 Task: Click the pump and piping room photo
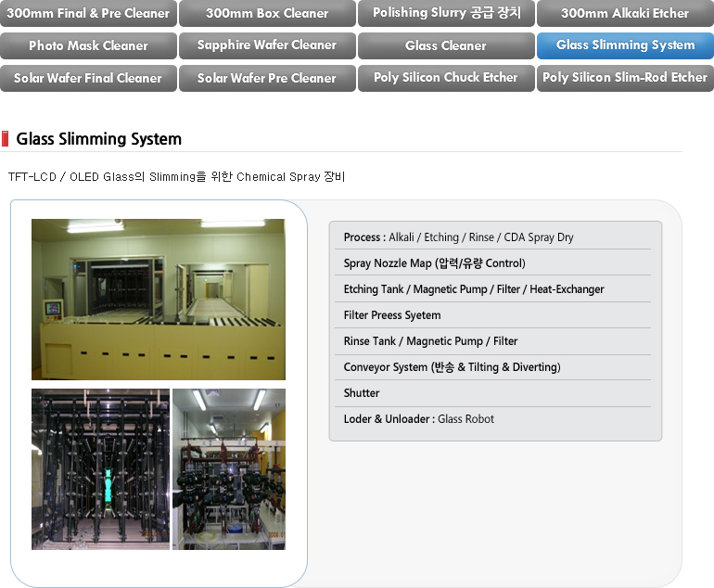point(229,469)
